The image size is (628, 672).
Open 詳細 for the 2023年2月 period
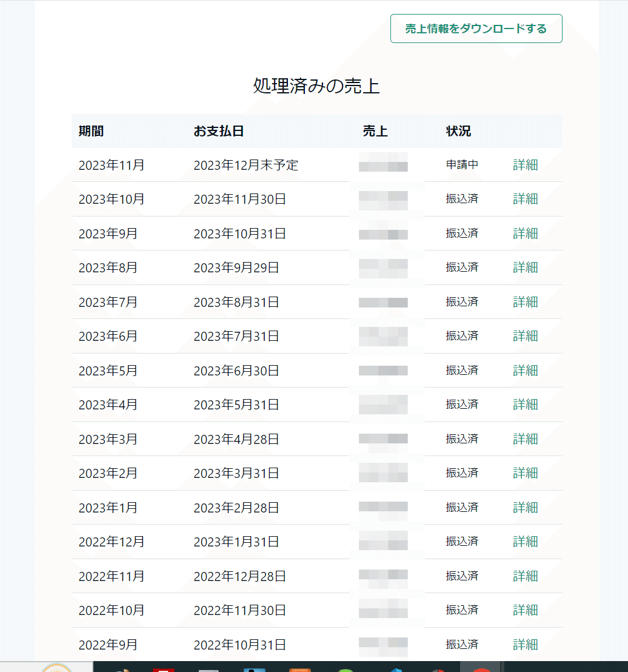525,473
